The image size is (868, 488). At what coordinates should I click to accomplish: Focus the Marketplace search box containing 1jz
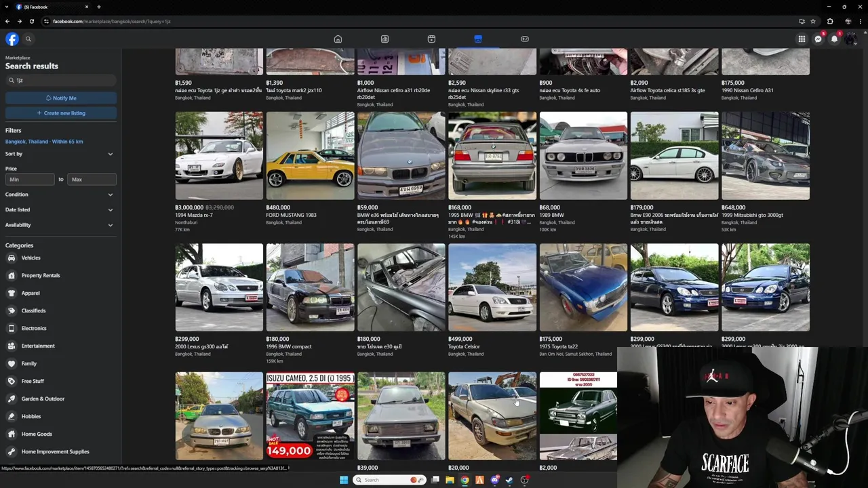pyautogui.click(x=61, y=81)
